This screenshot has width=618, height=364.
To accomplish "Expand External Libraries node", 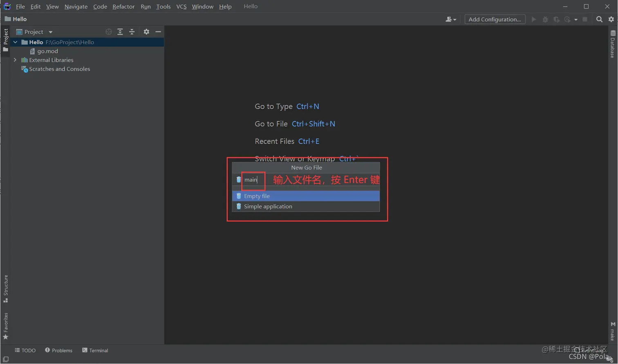I will coord(15,60).
